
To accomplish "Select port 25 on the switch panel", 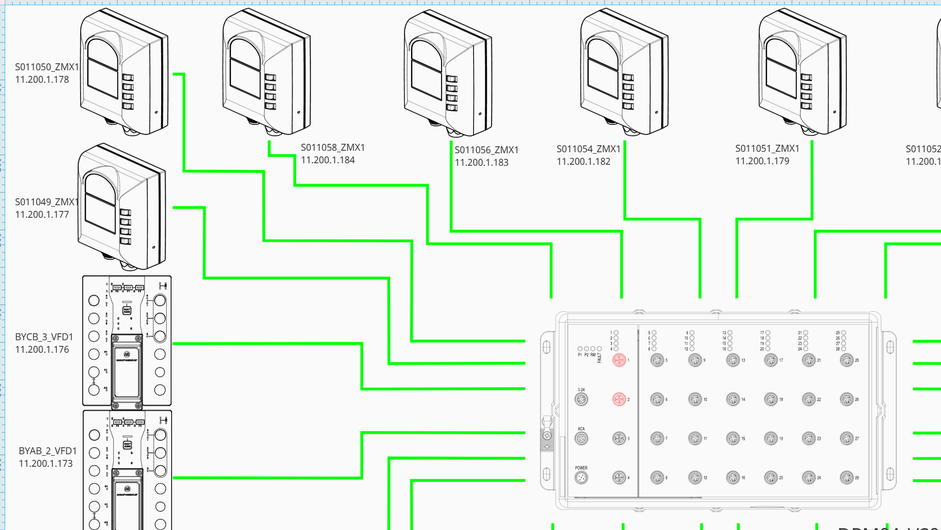I will point(845,359).
